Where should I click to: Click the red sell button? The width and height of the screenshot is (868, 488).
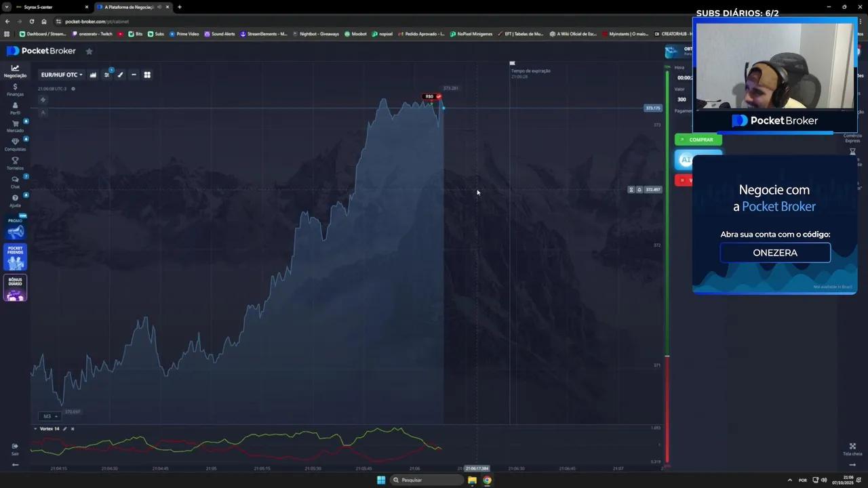684,180
